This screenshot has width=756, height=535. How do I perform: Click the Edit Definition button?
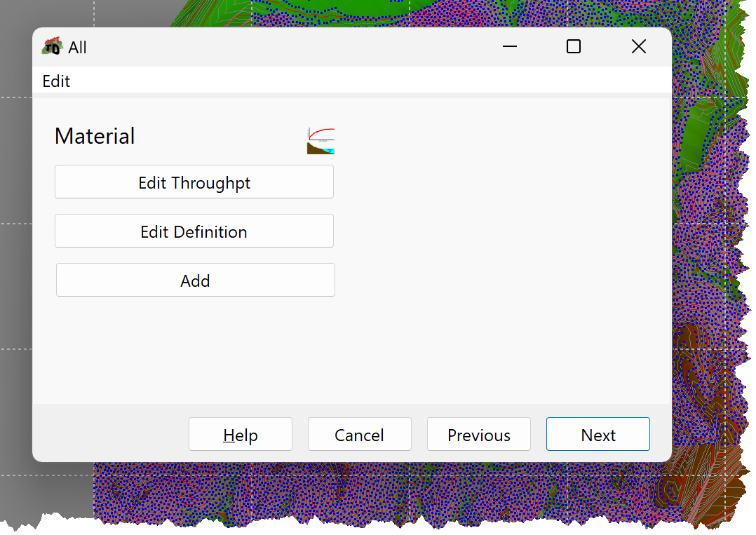coord(194,231)
